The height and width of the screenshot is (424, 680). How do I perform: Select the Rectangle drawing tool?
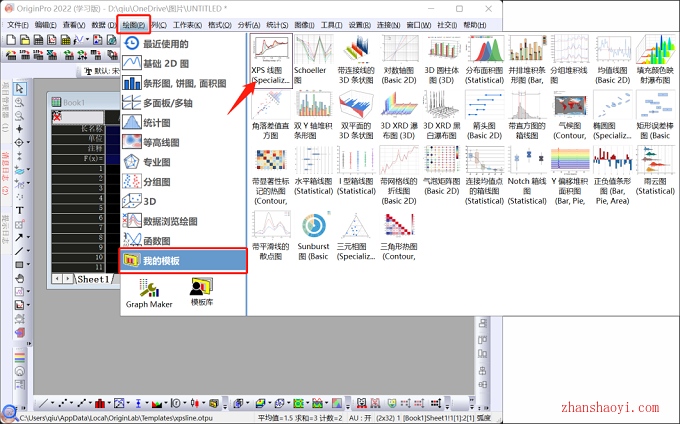20,264
